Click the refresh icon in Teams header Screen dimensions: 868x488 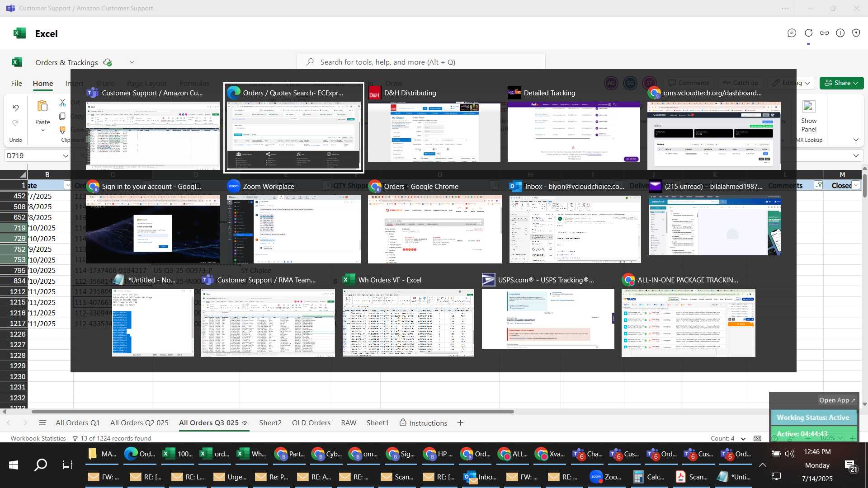(808, 33)
